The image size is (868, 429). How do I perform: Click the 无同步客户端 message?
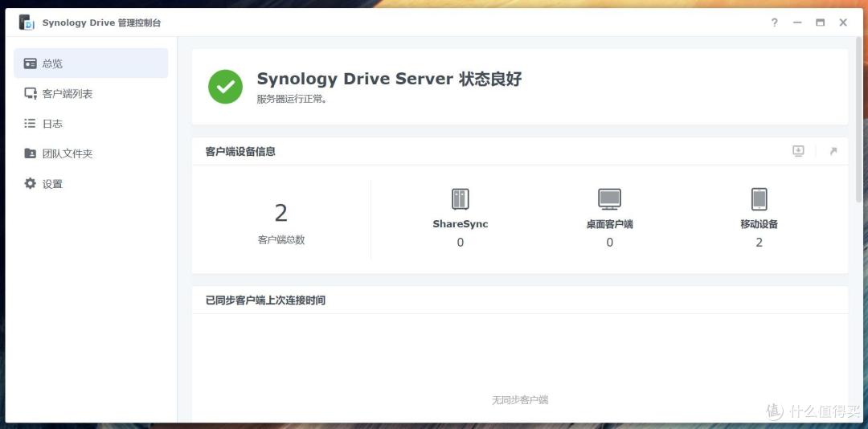[x=520, y=399]
